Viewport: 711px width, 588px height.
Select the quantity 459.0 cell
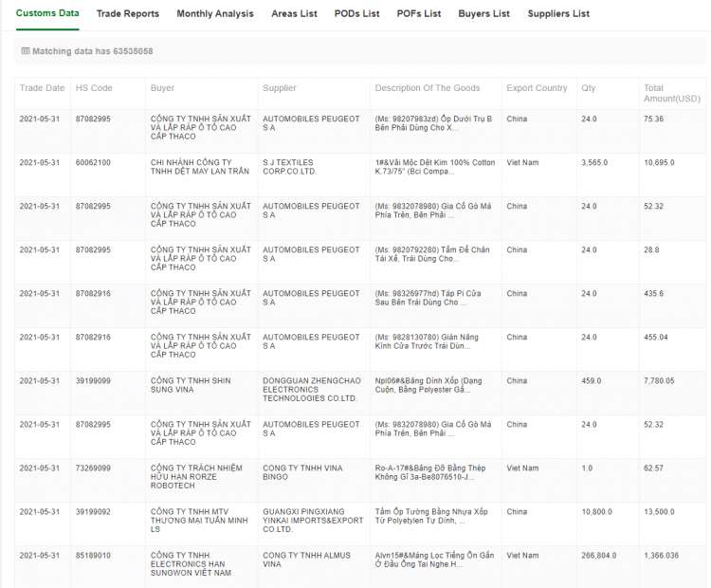[592, 380]
